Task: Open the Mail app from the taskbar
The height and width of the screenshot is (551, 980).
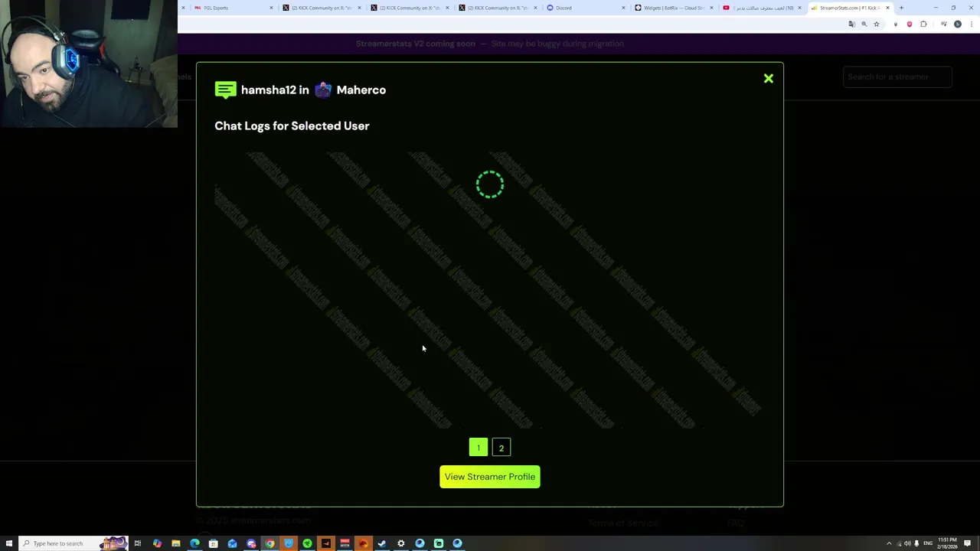Action: [x=232, y=543]
